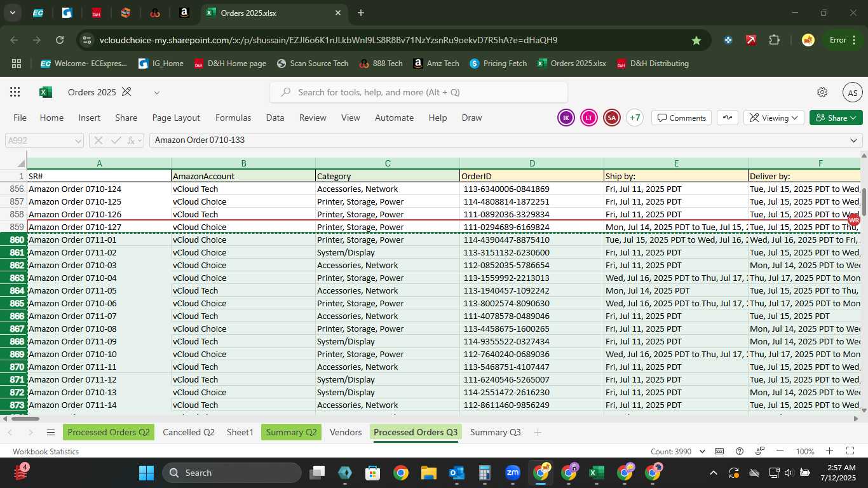The width and height of the screenshot is (868, 488).
Task: Select column E header
Action: point(676,163)
